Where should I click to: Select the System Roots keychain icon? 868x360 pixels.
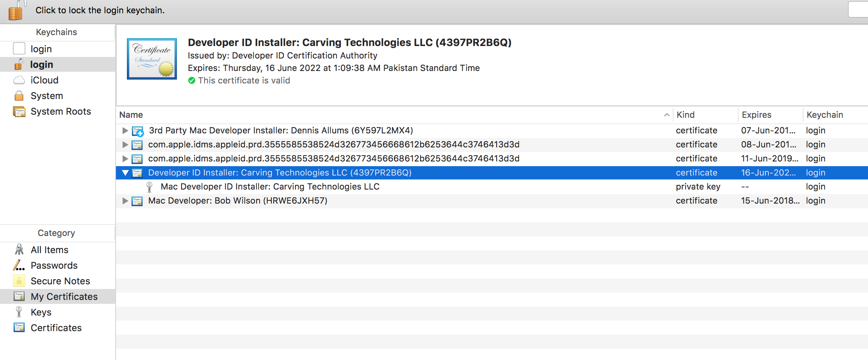[x=19, y=112]
